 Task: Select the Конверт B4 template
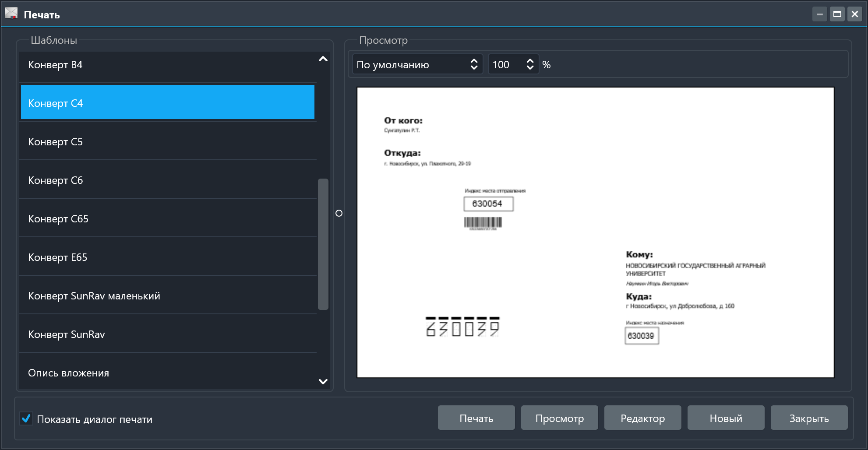pyautogui.click(x=168, y=65)
